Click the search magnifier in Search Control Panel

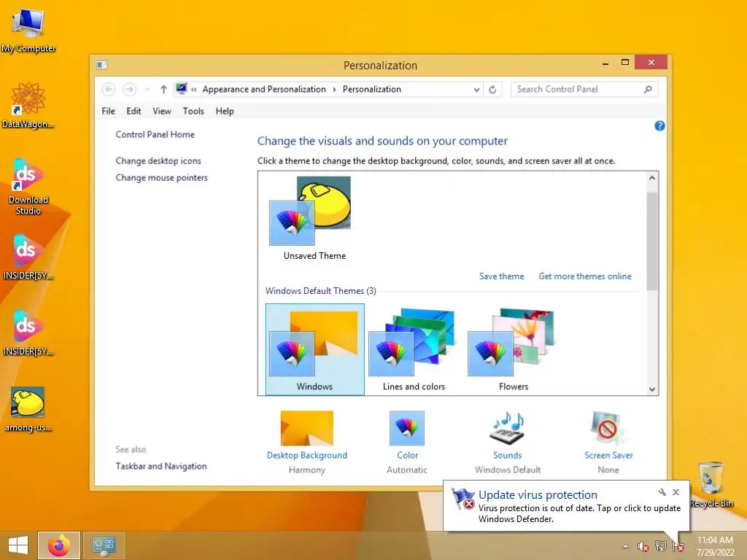click(648, 89)
